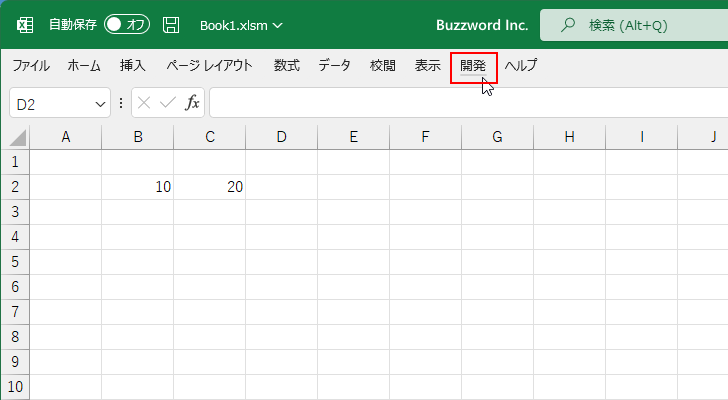The width and height of the screenshot is (728, 400).
Task: Select row 4 header
Action: coord(15,237)
